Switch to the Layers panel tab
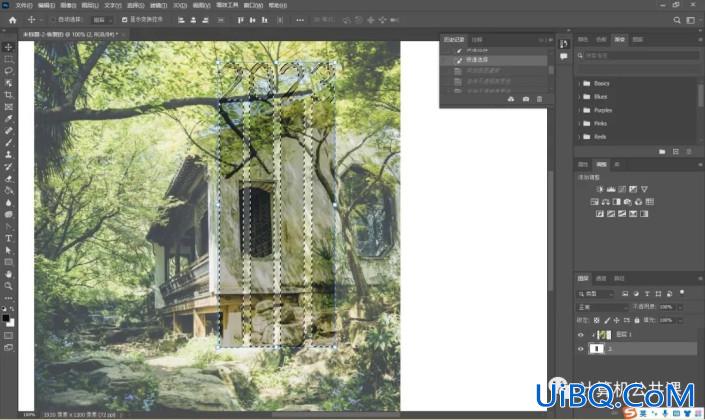 [583, 279]
